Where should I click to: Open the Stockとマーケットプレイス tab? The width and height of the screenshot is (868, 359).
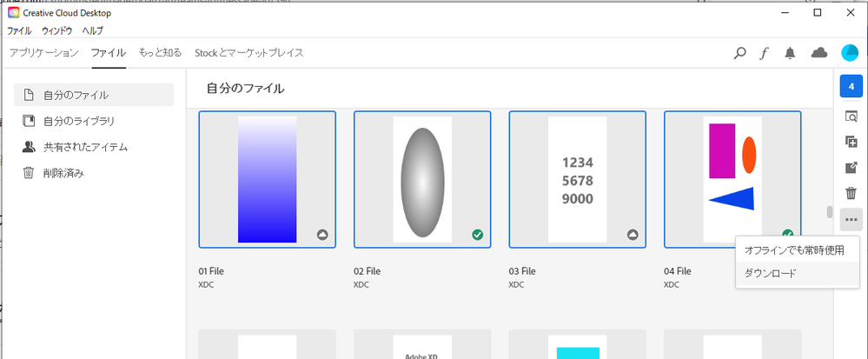click(x=249, y=53)
